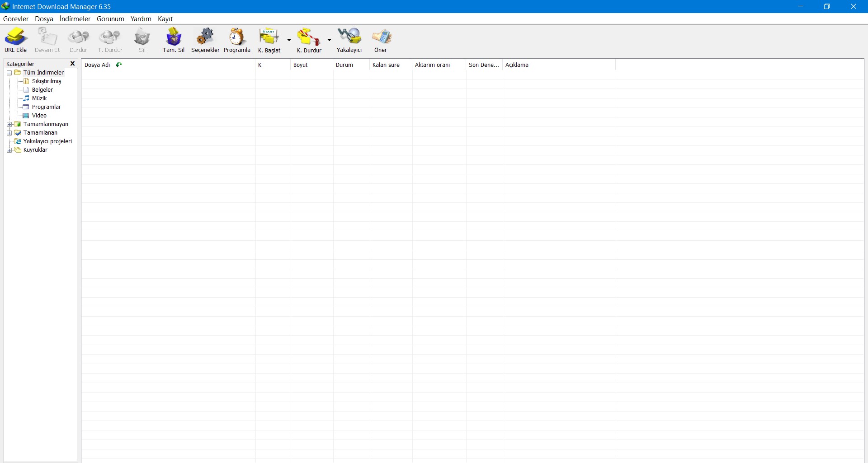Sort list by Dosya Adı column header

[97, 65]
